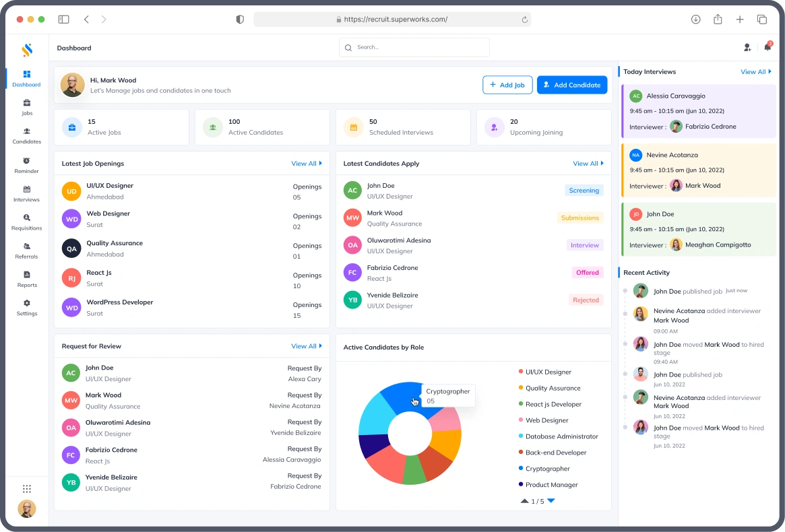Open the app grid launcher at bottom left
This screenshot has height=532, width=785.
click(x=26, y=488)
